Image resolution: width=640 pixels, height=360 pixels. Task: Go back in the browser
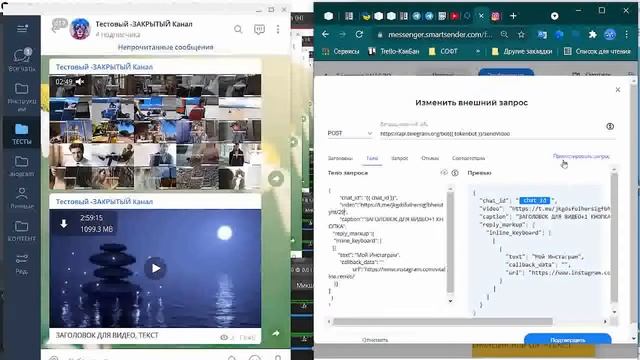325,35
